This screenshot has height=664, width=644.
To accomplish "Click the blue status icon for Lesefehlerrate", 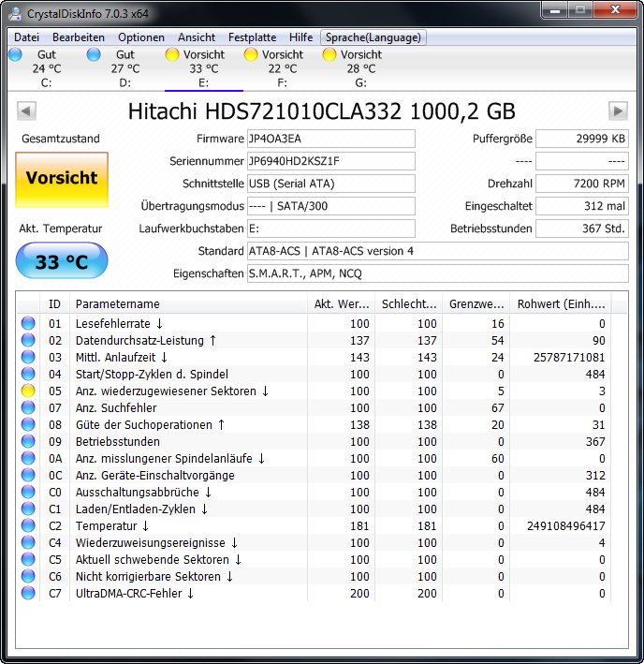I will [x=28, y=323].
